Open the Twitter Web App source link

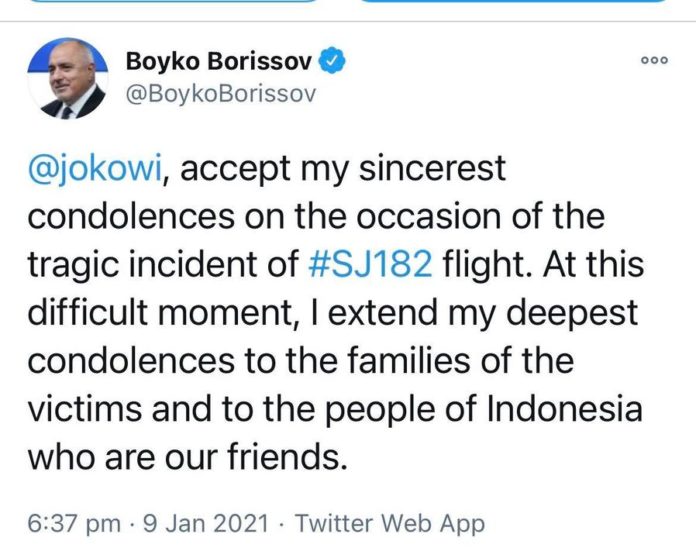coord(390,523)
